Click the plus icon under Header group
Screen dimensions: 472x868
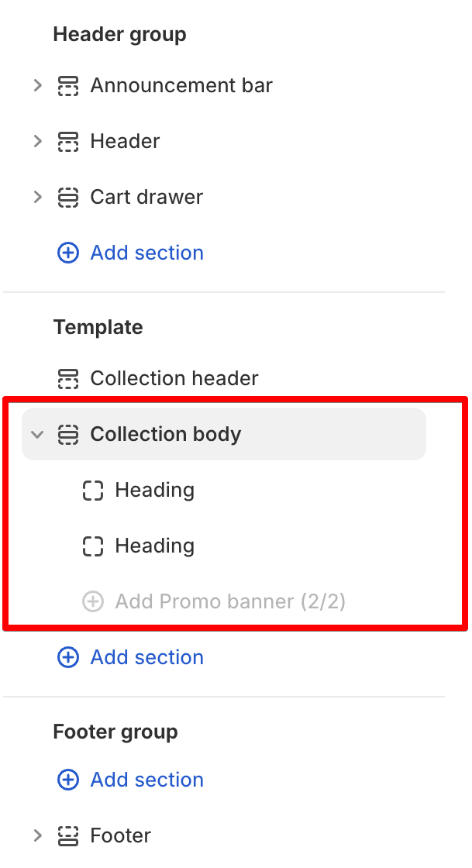coord(68,253)
